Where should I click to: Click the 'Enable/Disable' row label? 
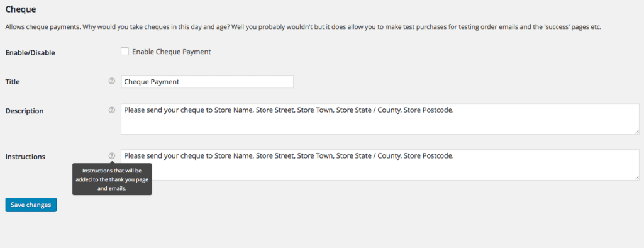pyautogui.click(x=30, y=53)
